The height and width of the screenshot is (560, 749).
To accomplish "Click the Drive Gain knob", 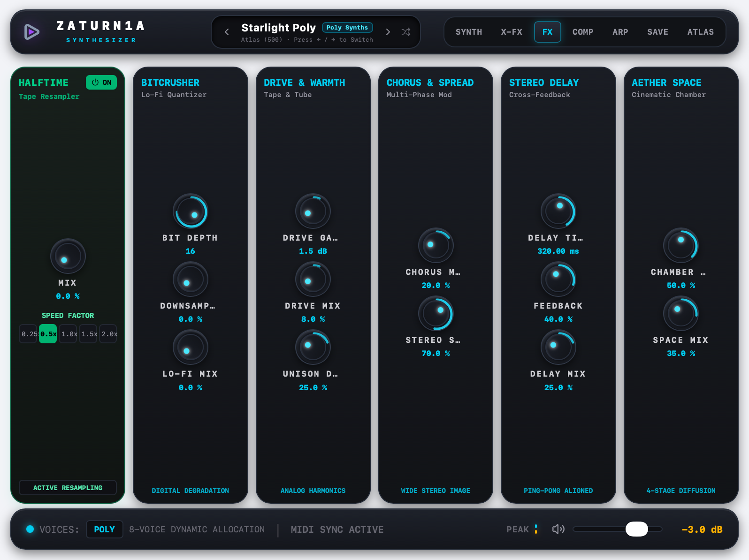I will (x=313, y=211).
